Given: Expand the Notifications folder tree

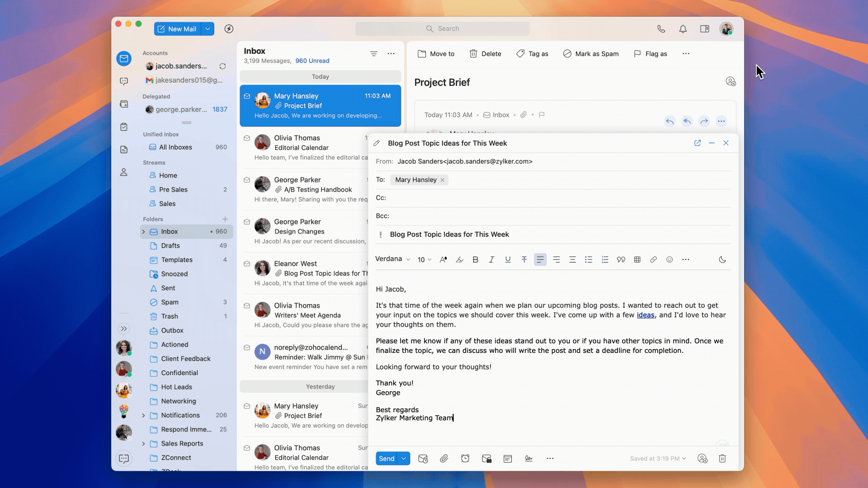Looking at the screenshot, I should [144, 415].
